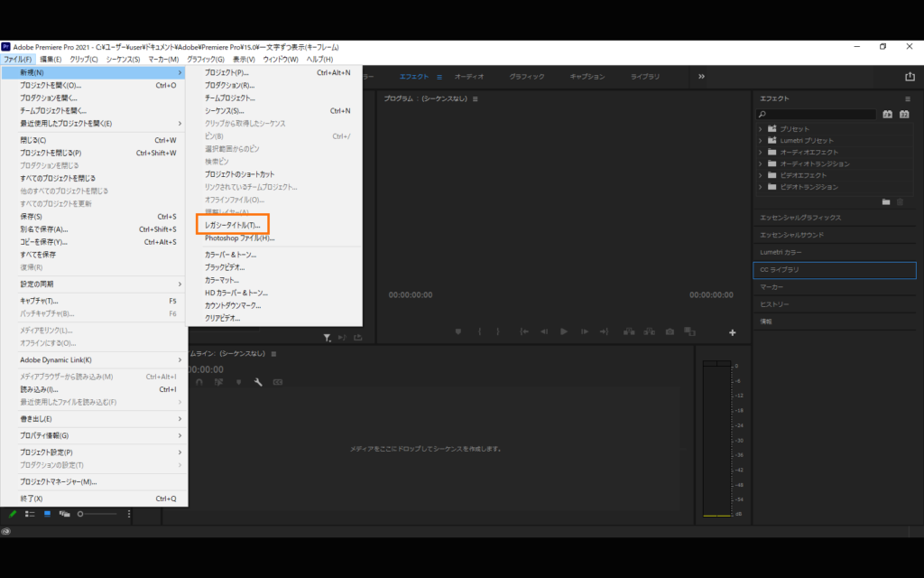This screenshot has width=924, height=578.
Task: Expand the Lumetri プリセット folder
Action: pyautogui.click(x=760, y=140)
